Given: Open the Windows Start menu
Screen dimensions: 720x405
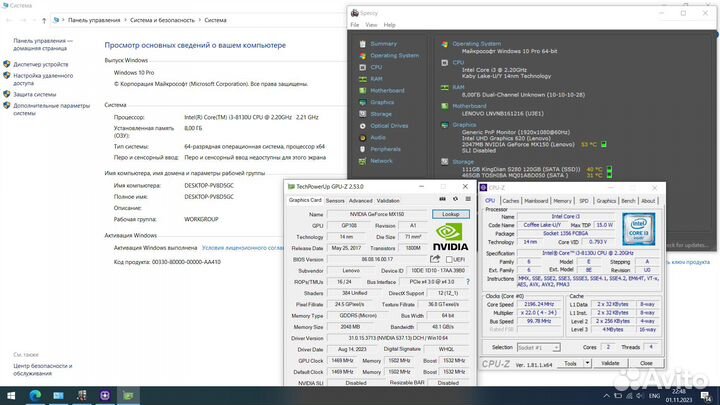Looking at the screenshot, I should [x=11, y=395].
